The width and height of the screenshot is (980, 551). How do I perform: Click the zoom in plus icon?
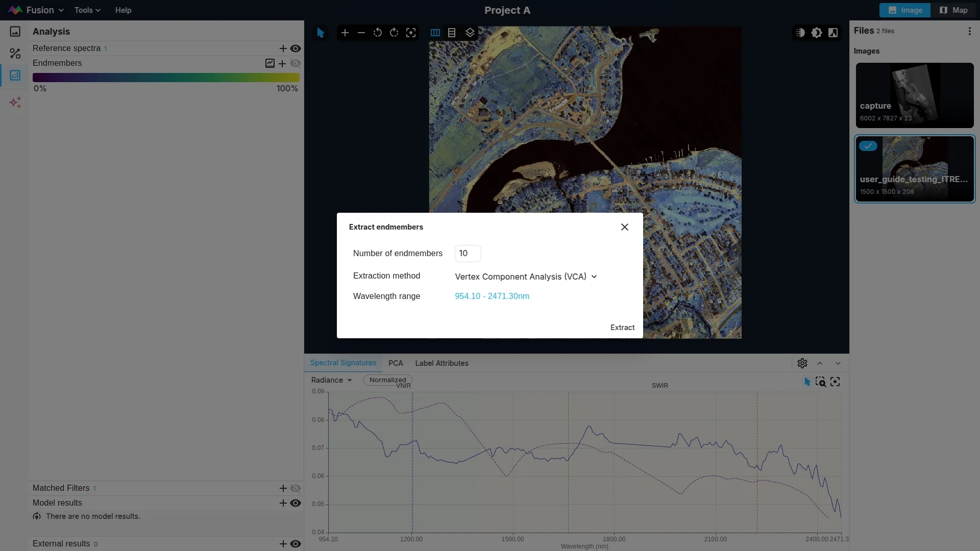point(345,33)
